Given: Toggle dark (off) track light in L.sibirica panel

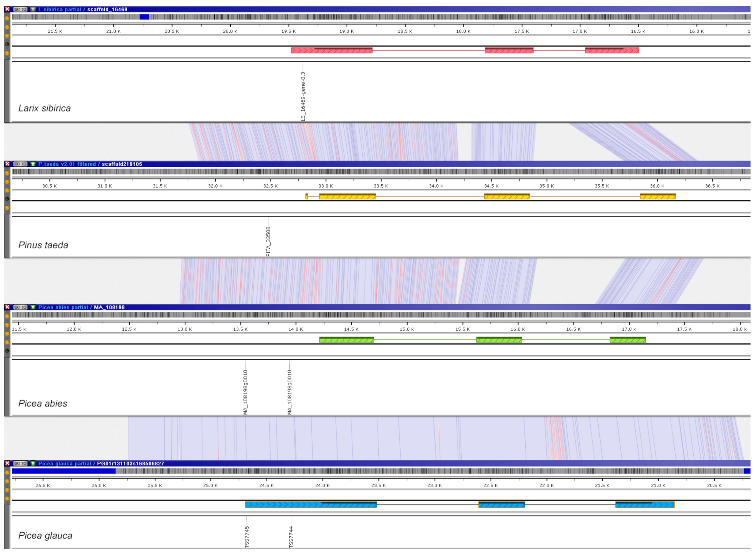Looking at the screenshot, I should (x=7, y=44).
